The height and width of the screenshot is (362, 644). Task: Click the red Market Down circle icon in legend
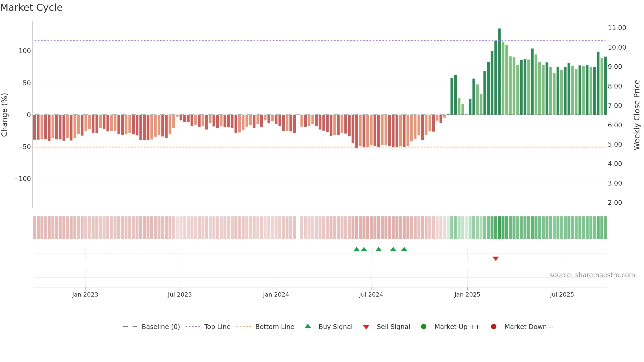pos(493,327)
